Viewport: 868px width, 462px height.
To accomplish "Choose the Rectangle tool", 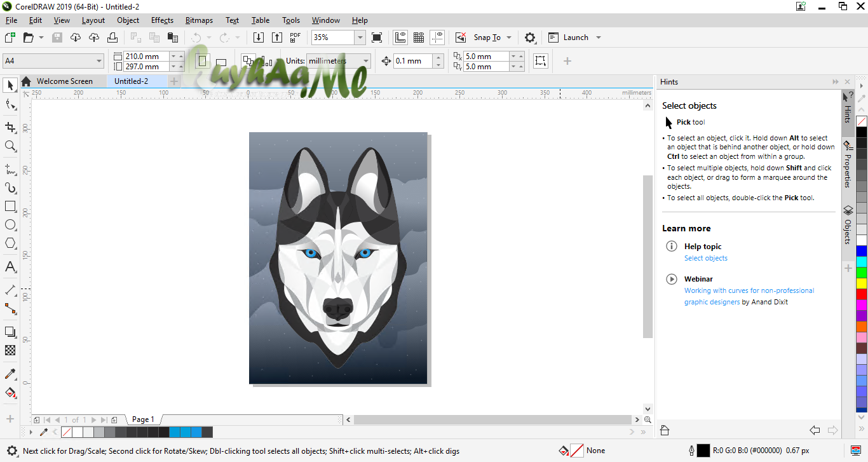I will 10,207.
